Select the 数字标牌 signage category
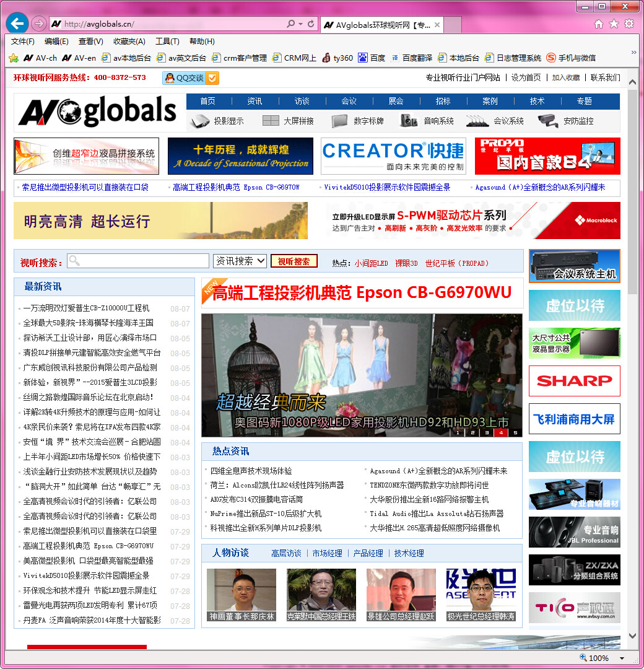This screenshot has width=644, height=669. click(x=357, y=121)
